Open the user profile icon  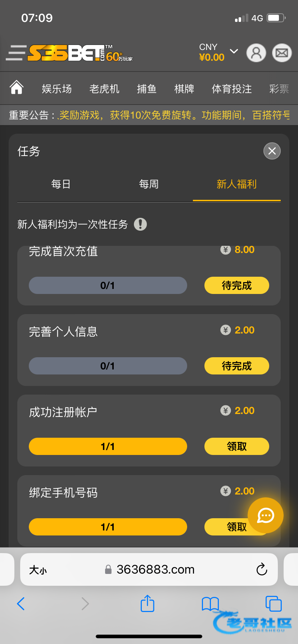pyautogui.click(x=256, y=53)
